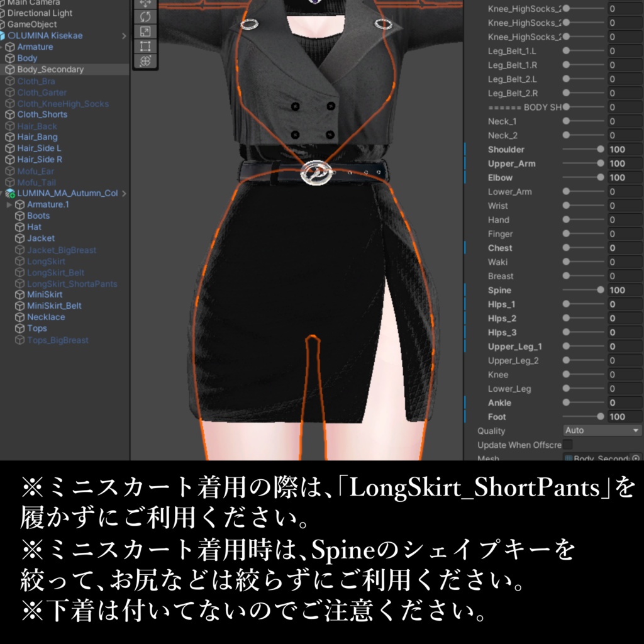Select the MiniSkirt object
The height and width of the screenshot is (644, 644).
(x=45, y=294)
